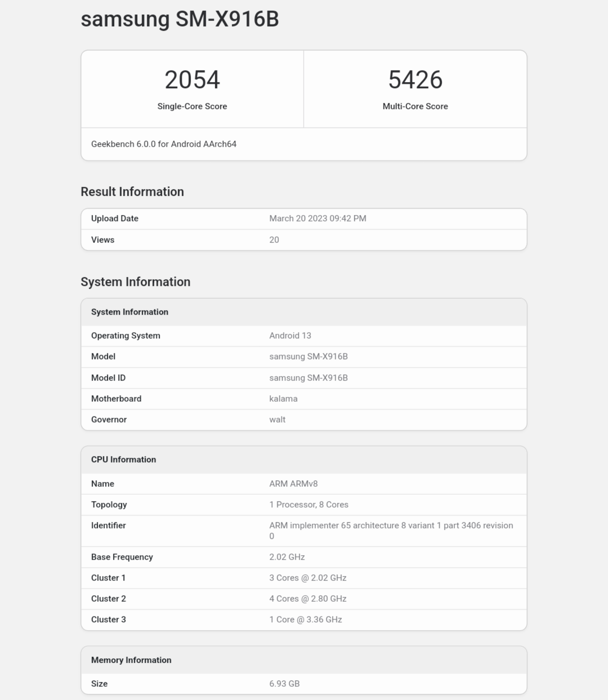Click Geekbench 6.0.0 for Android AArch64 text
The height and width of the screenshot is (700, 608).
[x=164, y=144]
